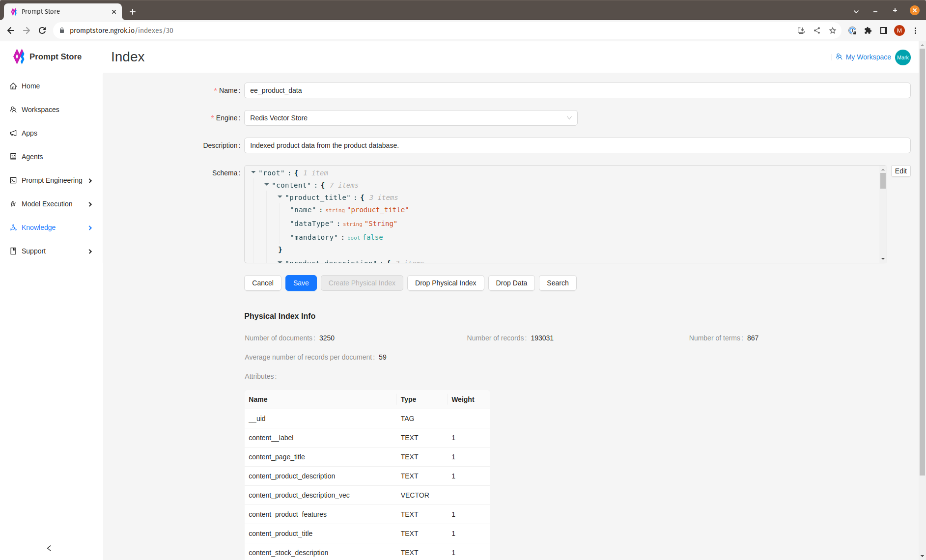Open the tab search chevron in title bar
926x560 pixels.
(x=856, y=11)
